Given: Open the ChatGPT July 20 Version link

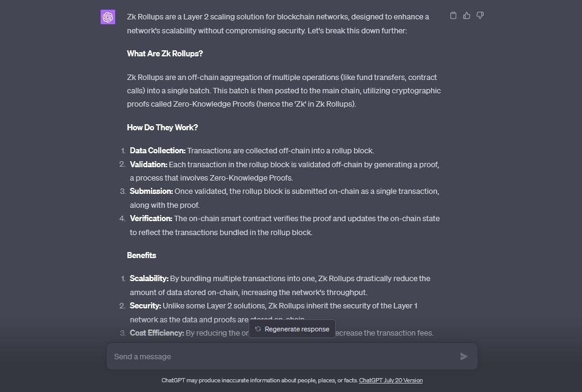Looking at the screenshot, I should (x=391, y=380).
